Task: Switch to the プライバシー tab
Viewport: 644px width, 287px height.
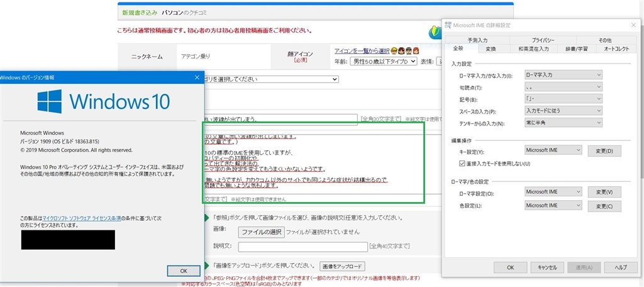Action: click(x=543, y=40)
